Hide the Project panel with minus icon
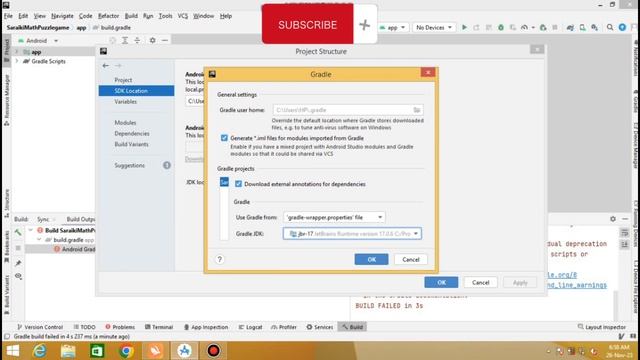 [x=164, y=40]
